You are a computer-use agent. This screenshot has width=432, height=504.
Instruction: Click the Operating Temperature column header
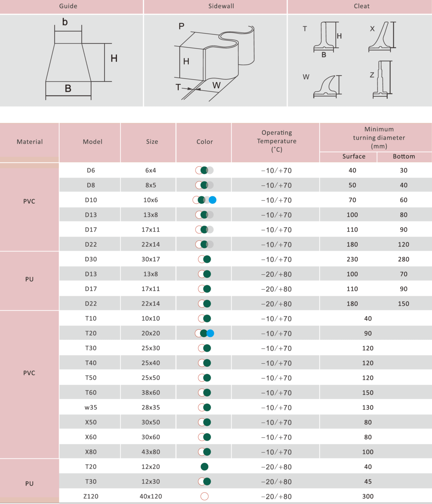[276, 141]
